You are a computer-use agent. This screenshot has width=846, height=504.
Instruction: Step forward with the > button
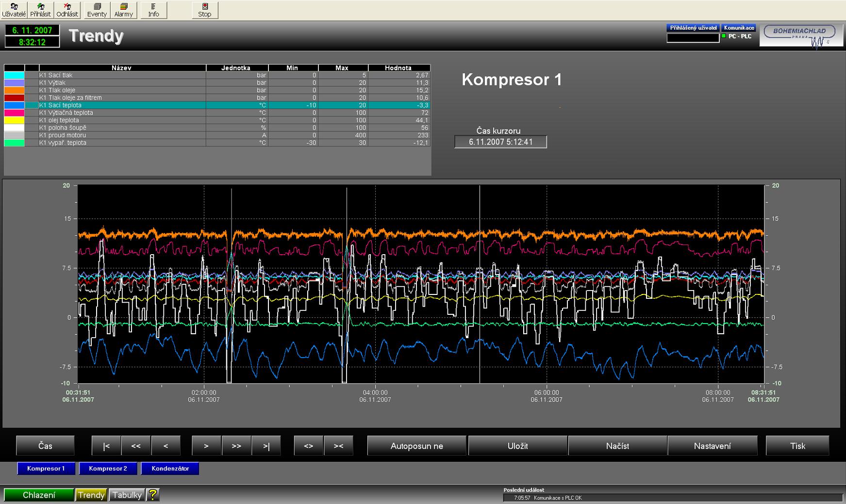pyautogui.click(x=206, y=446)
